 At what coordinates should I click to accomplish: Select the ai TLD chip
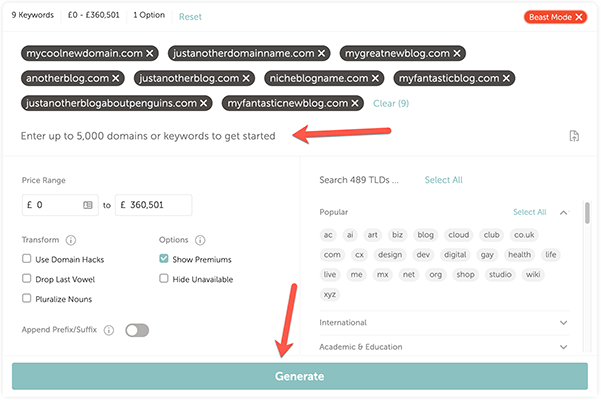coord(350,235)
